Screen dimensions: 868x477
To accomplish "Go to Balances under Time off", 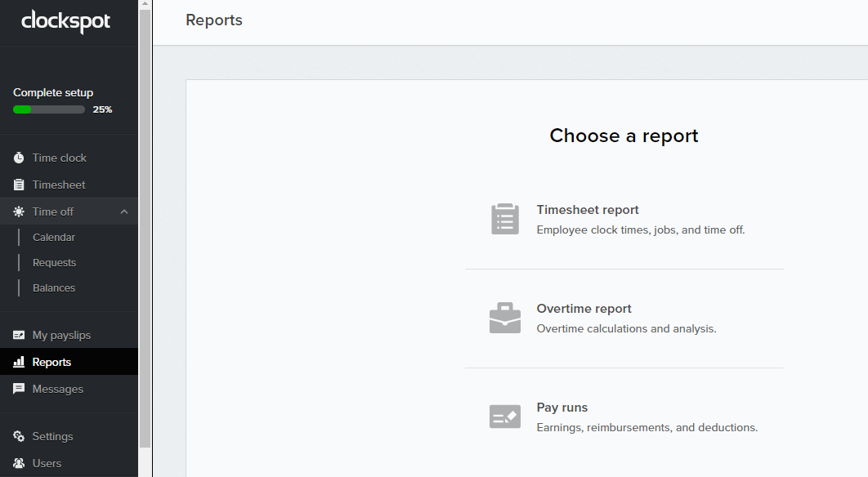I will click(x=54, y=288).
